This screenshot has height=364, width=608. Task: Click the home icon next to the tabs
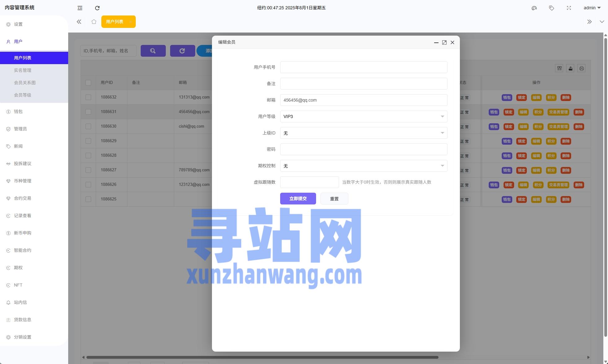(x=94, y=22)
